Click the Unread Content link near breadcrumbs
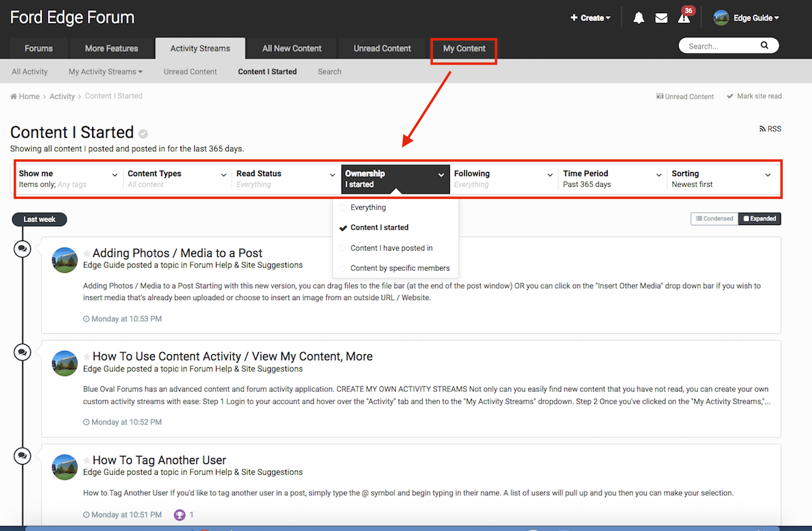 pos(685,97)
